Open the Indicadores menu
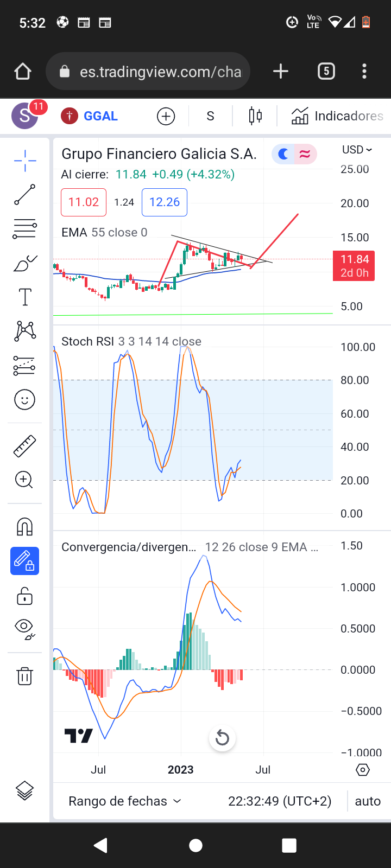The image size is (391, 868). tap(337, 116)
